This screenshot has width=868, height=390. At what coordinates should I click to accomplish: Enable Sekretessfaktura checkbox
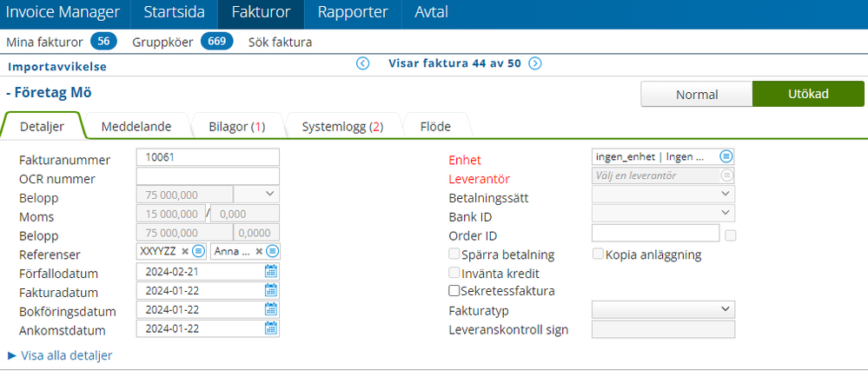pos(454,290)
